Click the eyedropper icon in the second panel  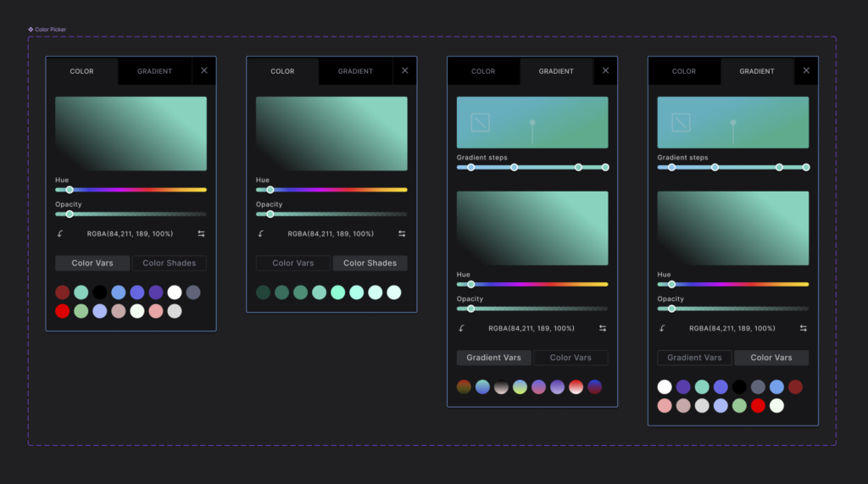pos(261,234)
